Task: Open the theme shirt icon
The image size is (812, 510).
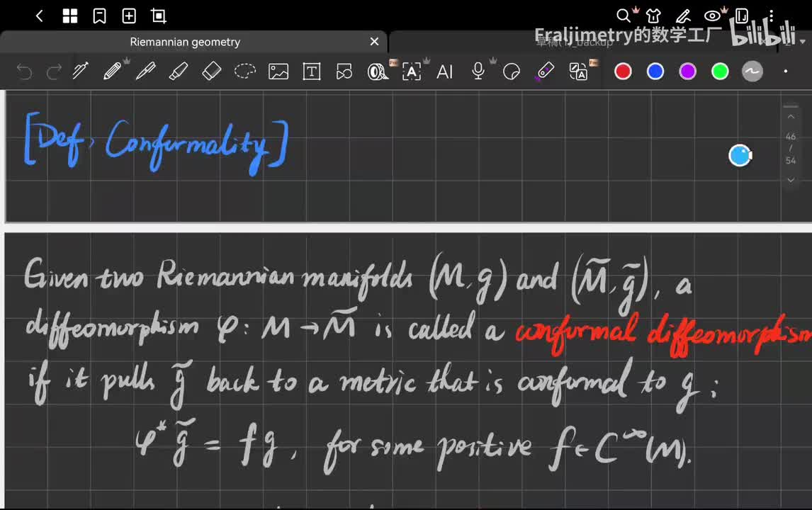Action: pyautogui.click(x=653, y=16)
